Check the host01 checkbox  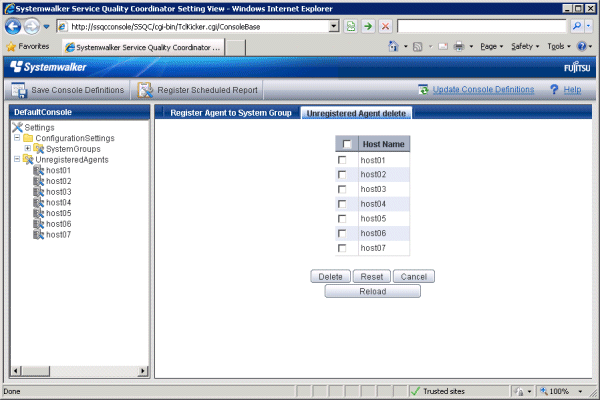342,160
